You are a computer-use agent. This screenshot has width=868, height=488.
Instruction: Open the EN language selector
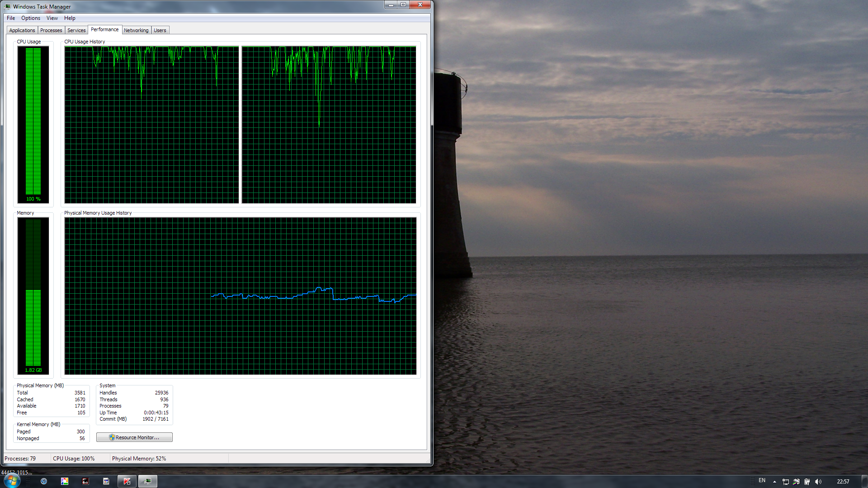(762, 481)
